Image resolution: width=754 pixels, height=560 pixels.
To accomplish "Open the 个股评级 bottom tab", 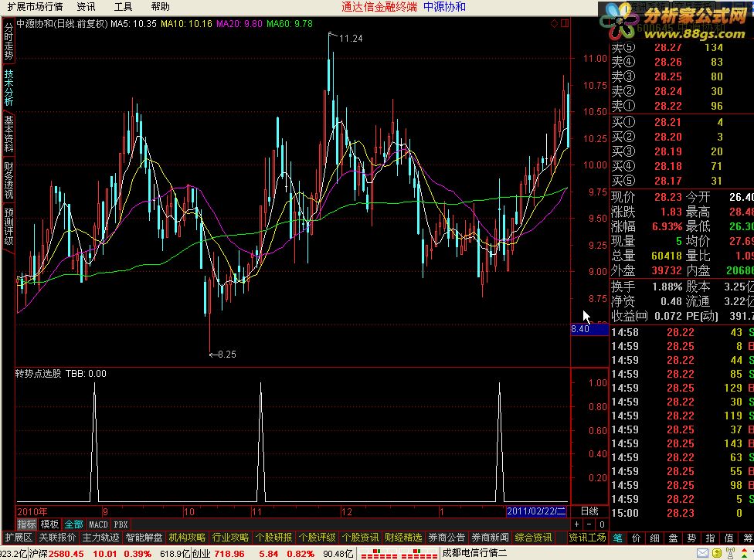I will [x=317, y=538].
